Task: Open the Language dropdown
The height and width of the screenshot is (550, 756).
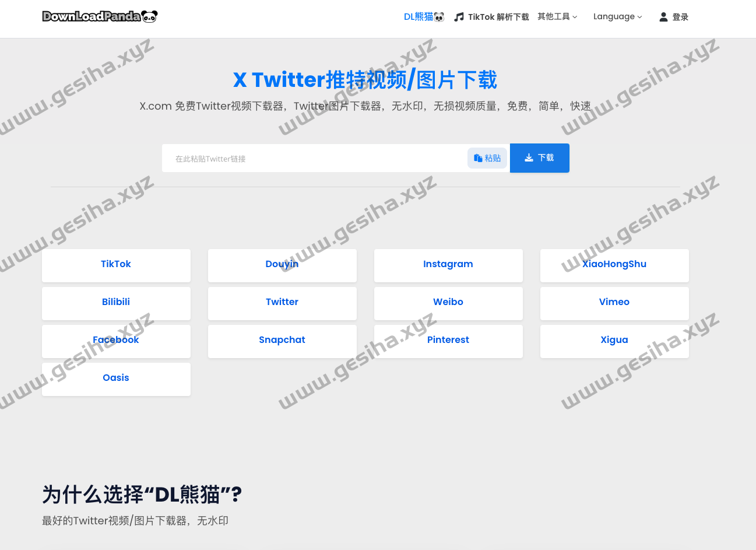Action: (x=617, y=17)
